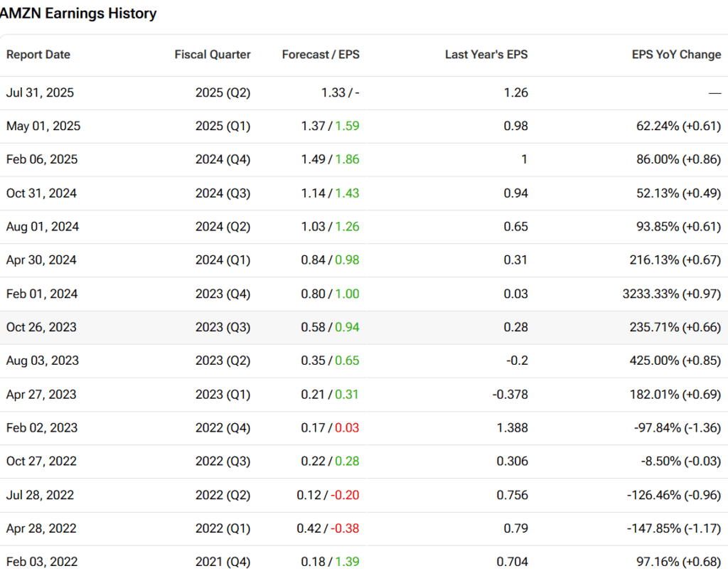
Task: Click the '2023 (Q4)' fiscal quarter cell
Action: tap(223, 294)
